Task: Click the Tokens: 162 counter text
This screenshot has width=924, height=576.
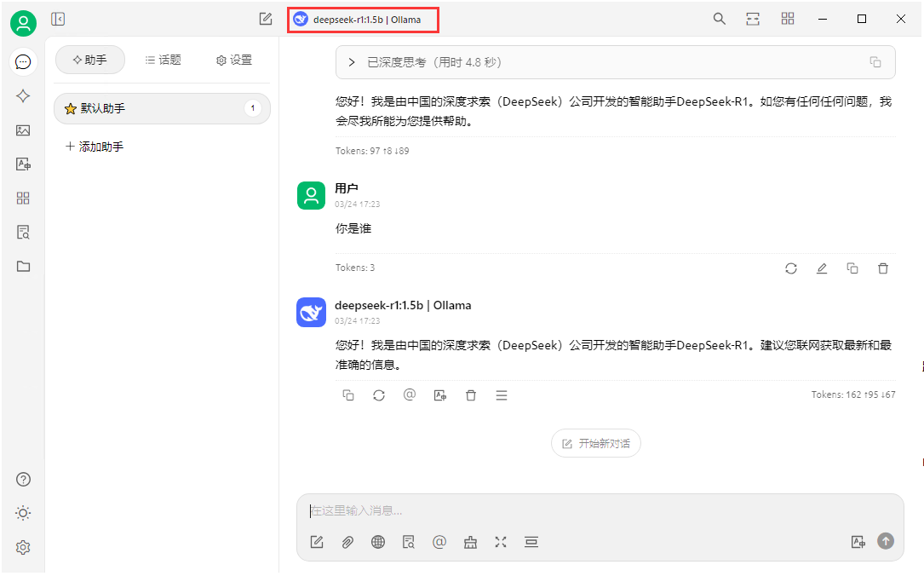Action: (853, 395)
